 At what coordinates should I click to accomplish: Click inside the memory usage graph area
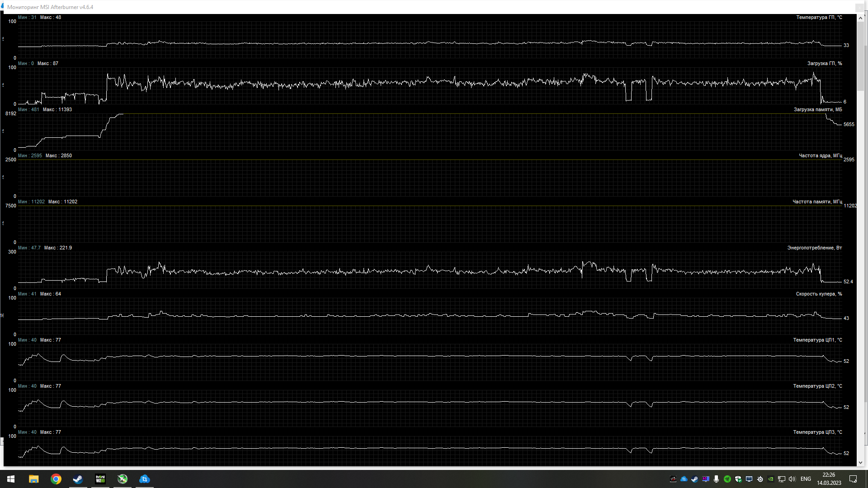pyautogui.click(x=429, y=132)
